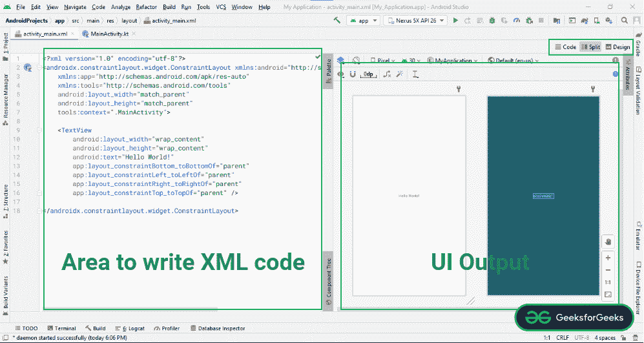Select the pan hand tool in design view
Image resolution: width=644 pixels, height=343 pixels.
(x=608, y=242)
